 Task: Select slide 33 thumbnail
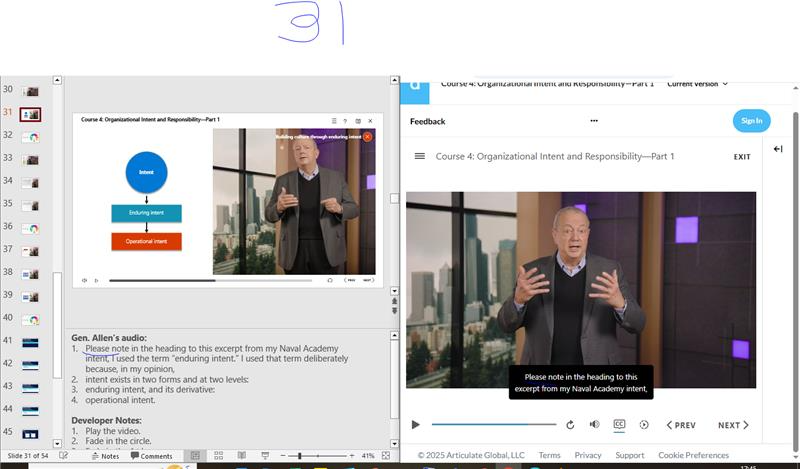coord(31,160)
